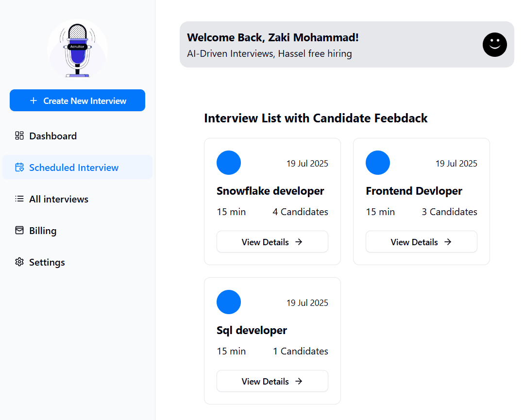Click the 'Welcome Back, Zaki Mohammad!' heading
The image size is (524, 420).
click(273, 37)
